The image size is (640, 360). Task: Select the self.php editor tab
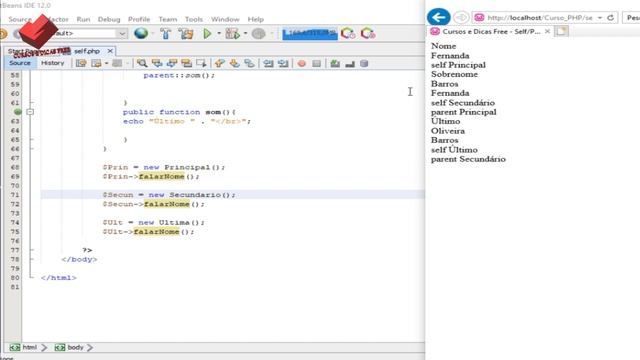87,51
